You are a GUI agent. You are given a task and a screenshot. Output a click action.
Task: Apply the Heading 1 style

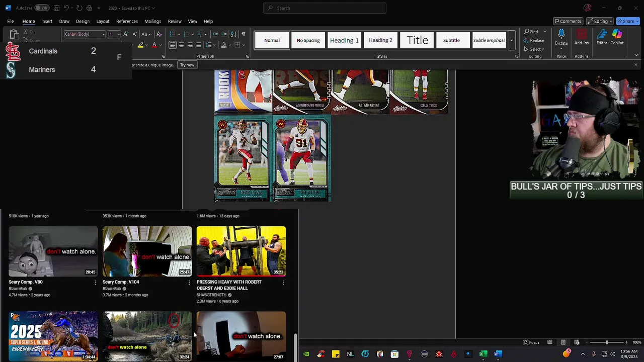tap(344, 40)
